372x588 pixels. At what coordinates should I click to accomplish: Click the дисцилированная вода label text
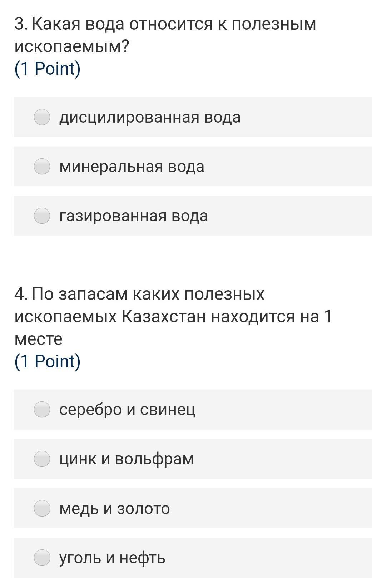(x=150, y=117)
